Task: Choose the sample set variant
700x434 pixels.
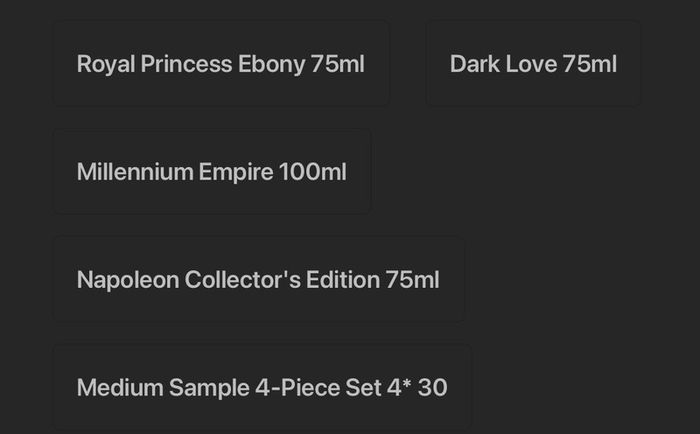Action: pos(262,387)
